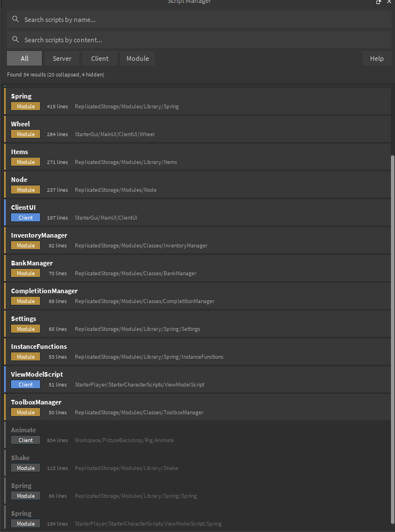The height and width of the screenshot is (532, 395).
Task: Open the Help panel
Action: tap(376, 58)
